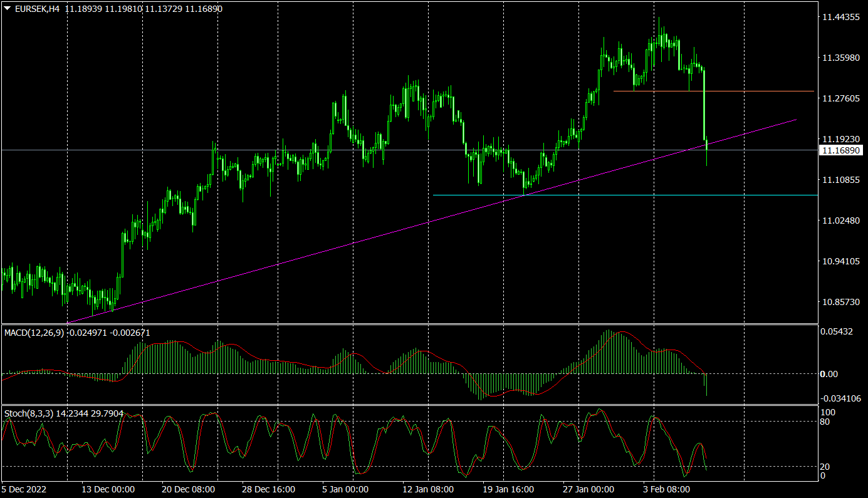Click the 20 Dec 08:00 time label
This screenshot has height=498, width=868.
(x=189, y=489)
